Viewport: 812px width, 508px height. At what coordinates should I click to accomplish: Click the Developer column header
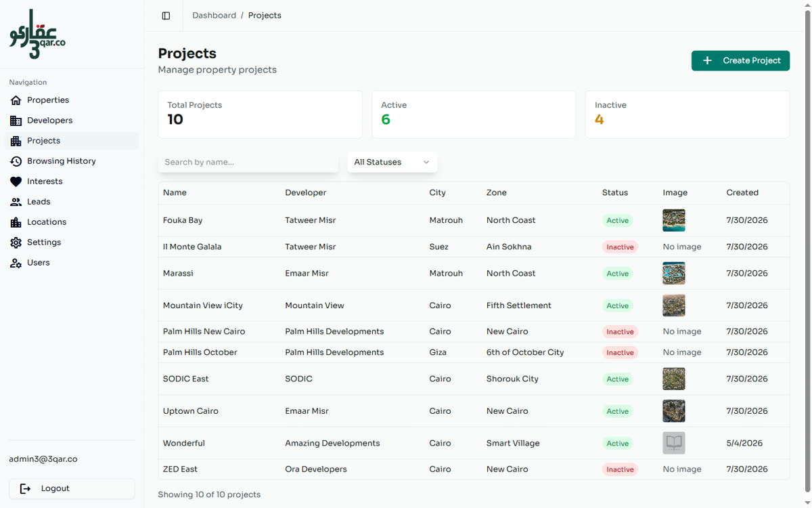click(306, 193)
